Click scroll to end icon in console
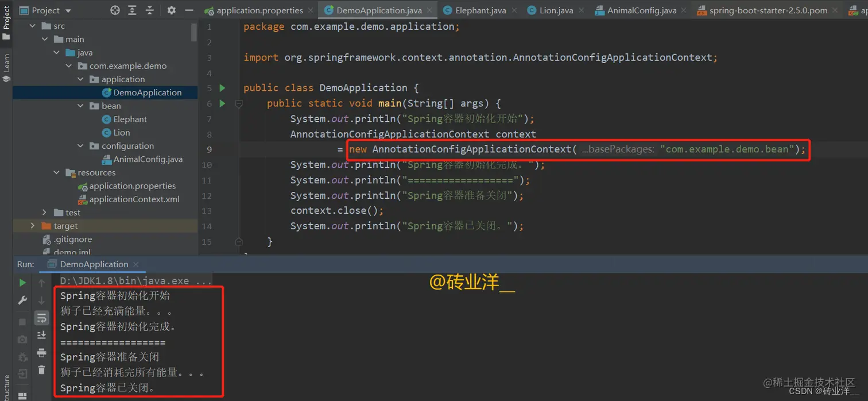The width and height of the screenshot is (868, 401). click(x=41, y=335)
